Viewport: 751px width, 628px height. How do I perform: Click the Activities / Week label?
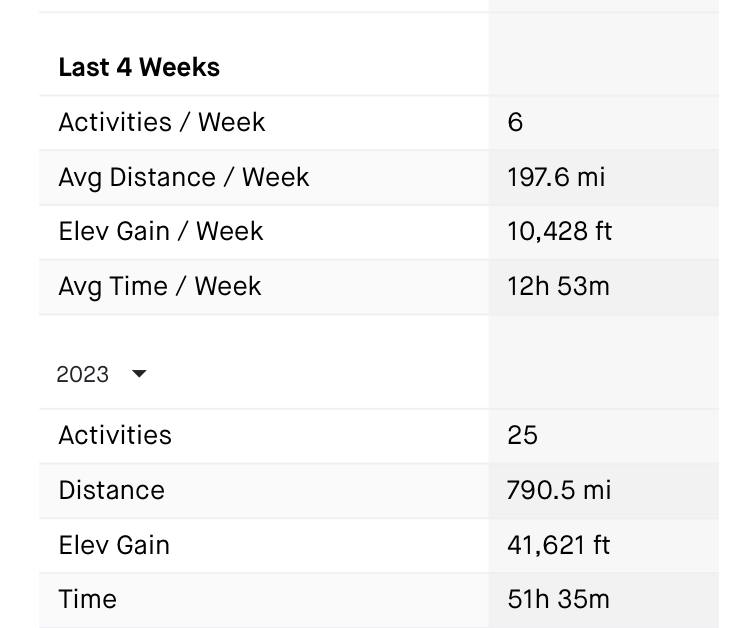[162, 122]
